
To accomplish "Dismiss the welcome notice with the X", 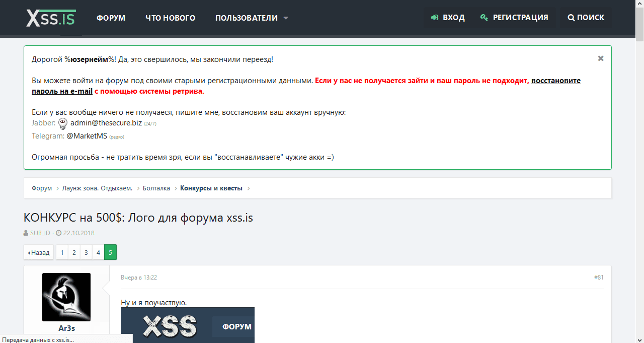I will tap(600, 58).
